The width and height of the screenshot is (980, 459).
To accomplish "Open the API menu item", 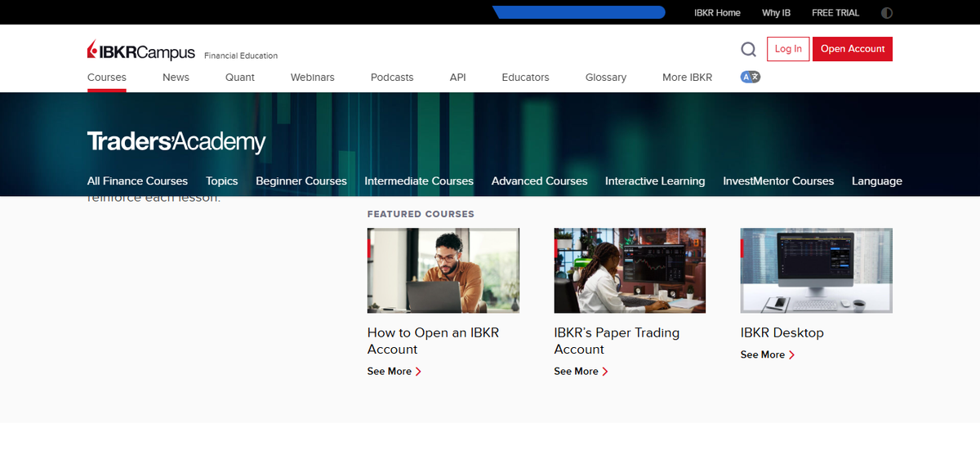I will point(458,78).
